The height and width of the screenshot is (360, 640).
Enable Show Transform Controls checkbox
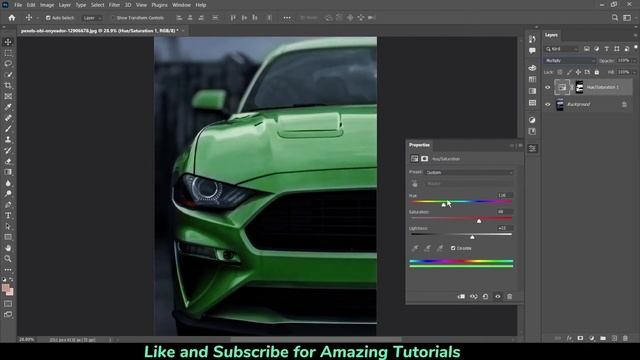tap(113, 18)
